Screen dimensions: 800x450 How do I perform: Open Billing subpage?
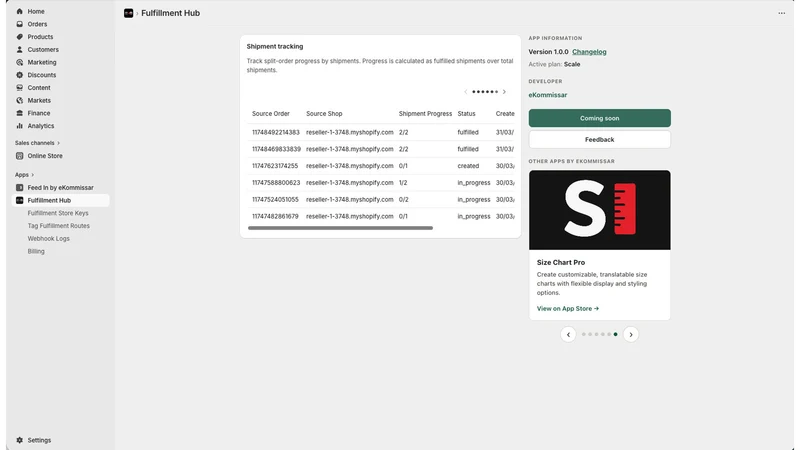(36, 252)
